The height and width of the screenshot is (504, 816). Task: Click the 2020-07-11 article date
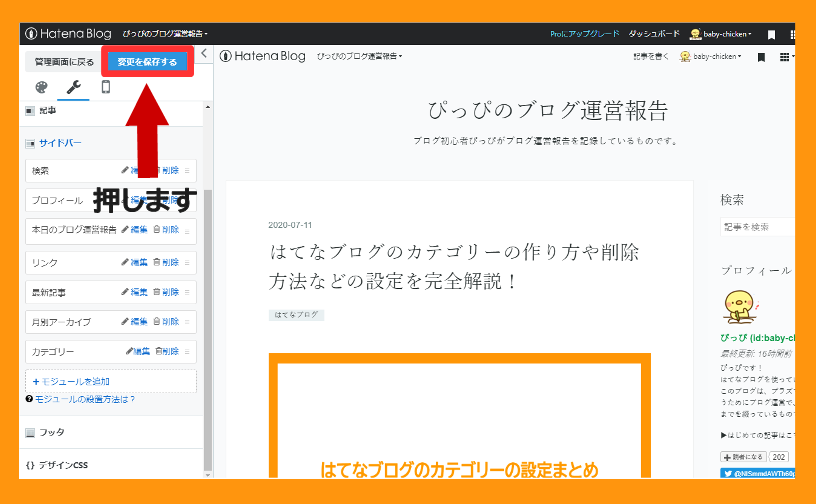(290, 225)
